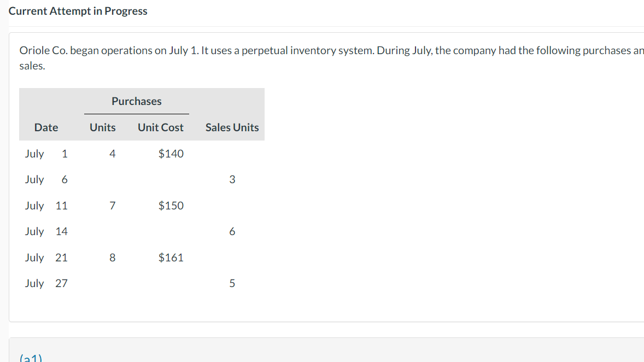Select the $140 unit cost cell
The width and height of the screenshot is (644, 362).
coord(171,154)
